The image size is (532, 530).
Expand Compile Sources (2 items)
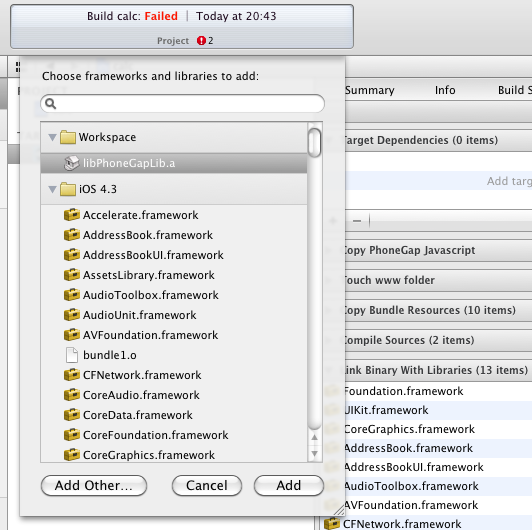click(328, 340)
